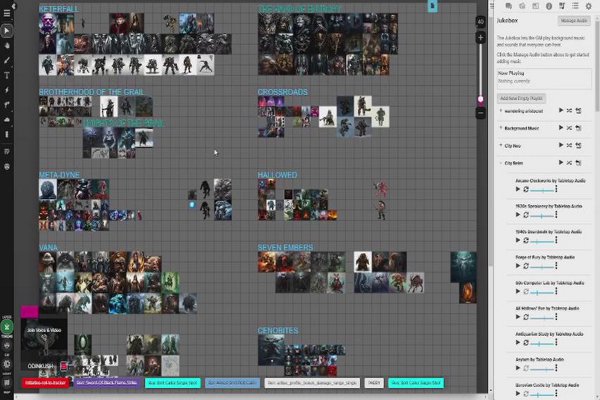Play the Background Music playlist

[561, 128]
